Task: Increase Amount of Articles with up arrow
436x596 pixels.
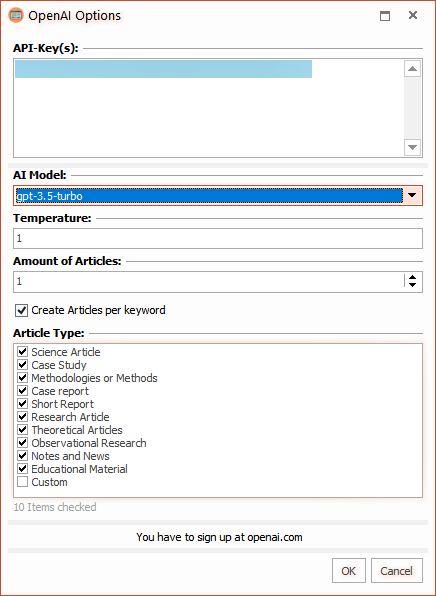Action: [x=412, y=277]
